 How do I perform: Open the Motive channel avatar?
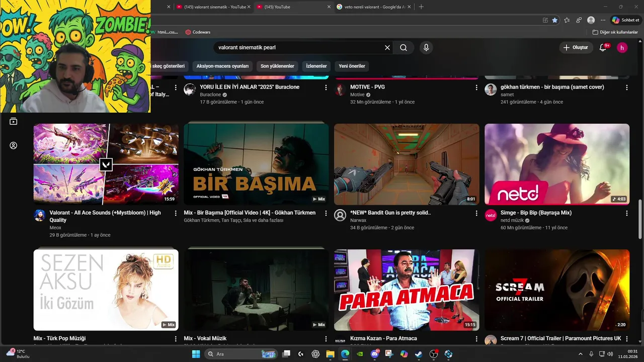point(340,89)
